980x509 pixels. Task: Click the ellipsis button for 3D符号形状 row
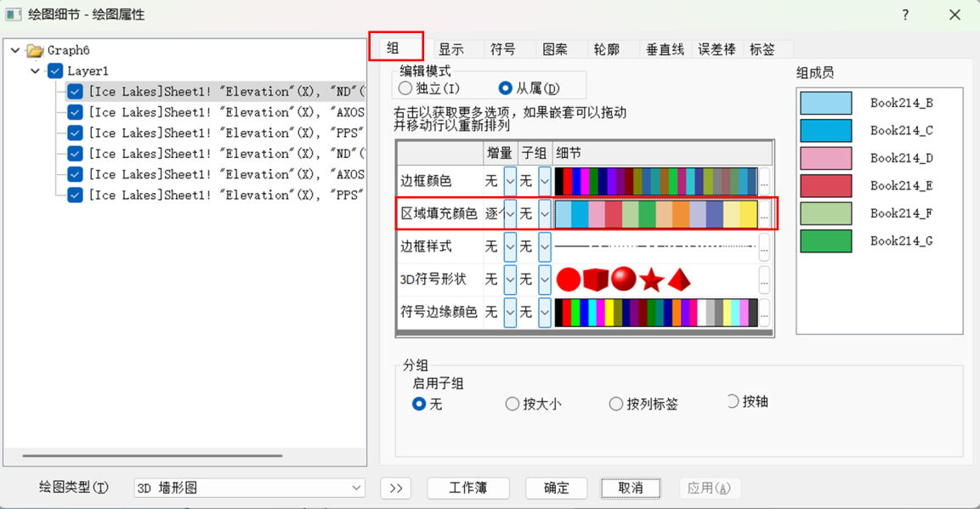click(x=764, y=280)
